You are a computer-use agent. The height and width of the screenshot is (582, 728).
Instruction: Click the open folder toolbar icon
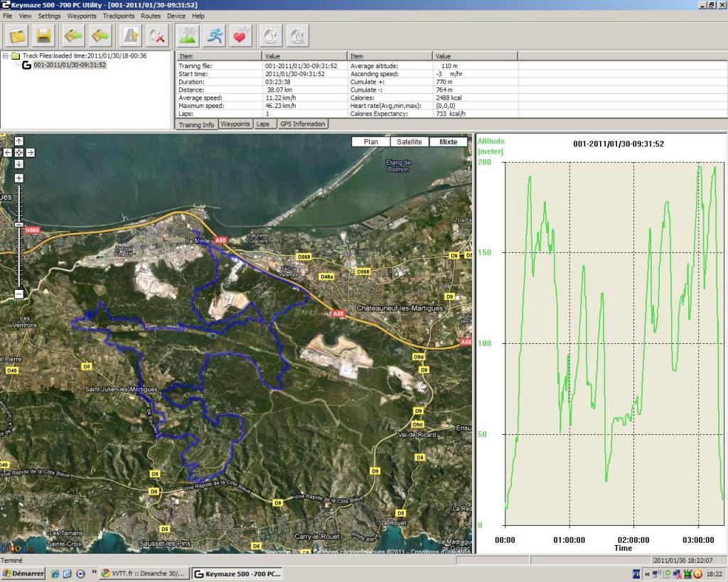(x=17, y=36)
